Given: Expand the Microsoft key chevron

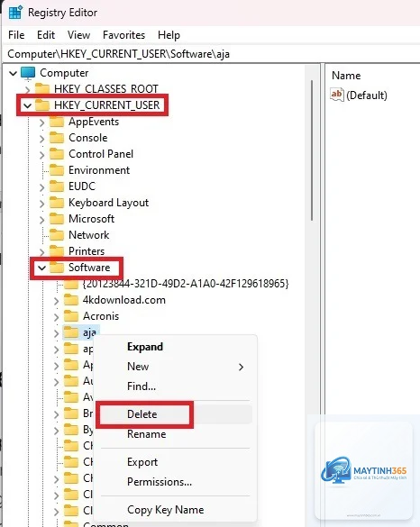Looking at the screenshot, I should click(42, 219).
